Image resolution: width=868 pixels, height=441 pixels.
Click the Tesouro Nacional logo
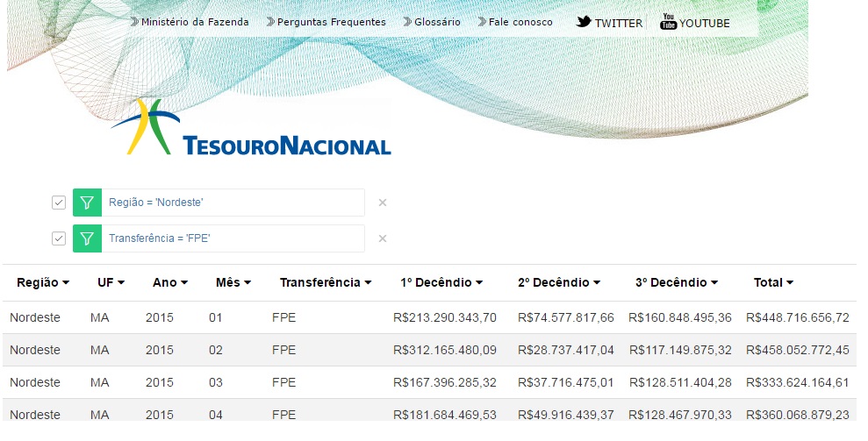[251, 128]
